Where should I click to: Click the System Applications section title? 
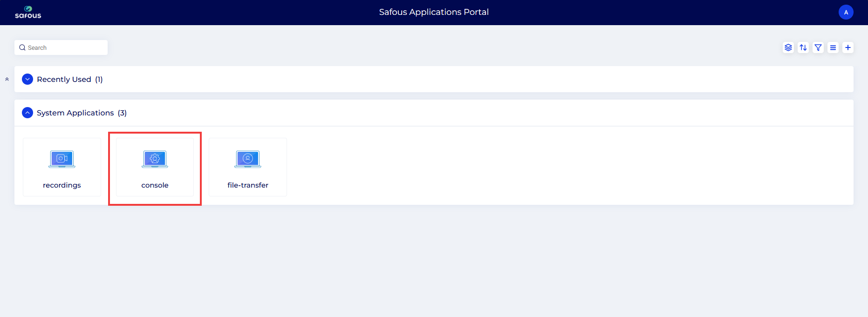(75, 113)
